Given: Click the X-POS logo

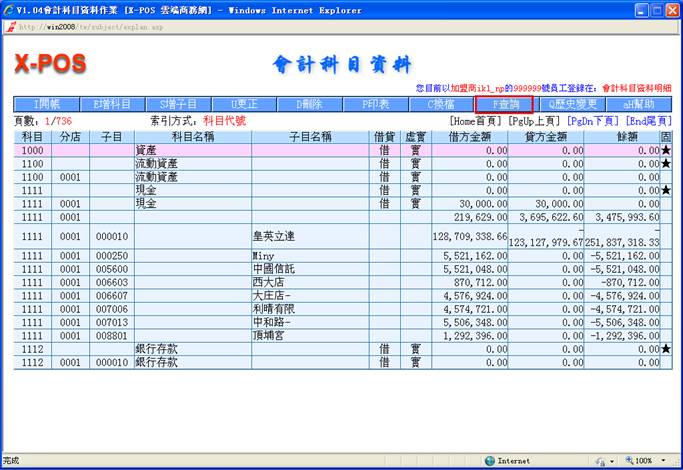Looking at the screenshot, I should click(50, 64).
